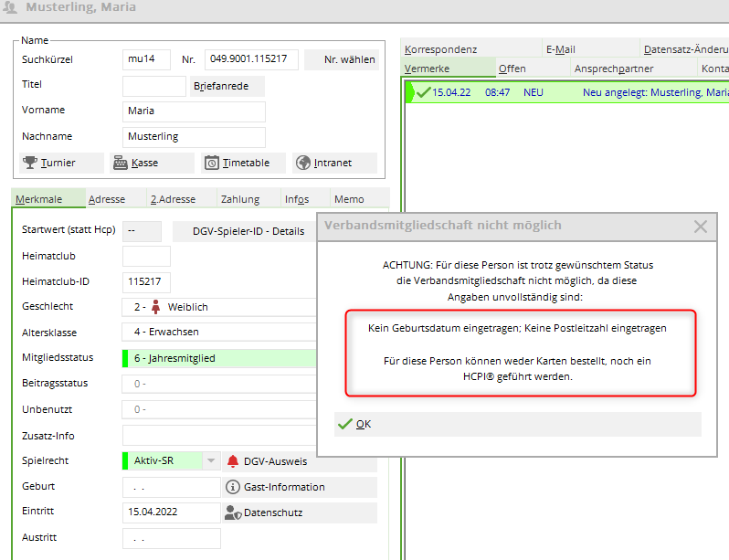Switch to the Merkmale tab

(x=48, y=198)
